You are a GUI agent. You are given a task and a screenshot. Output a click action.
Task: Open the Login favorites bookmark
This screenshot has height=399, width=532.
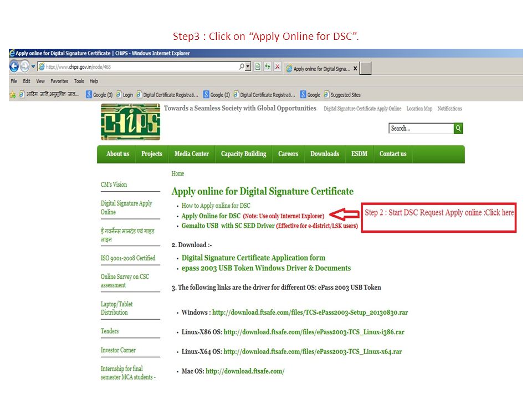point(125,95)
